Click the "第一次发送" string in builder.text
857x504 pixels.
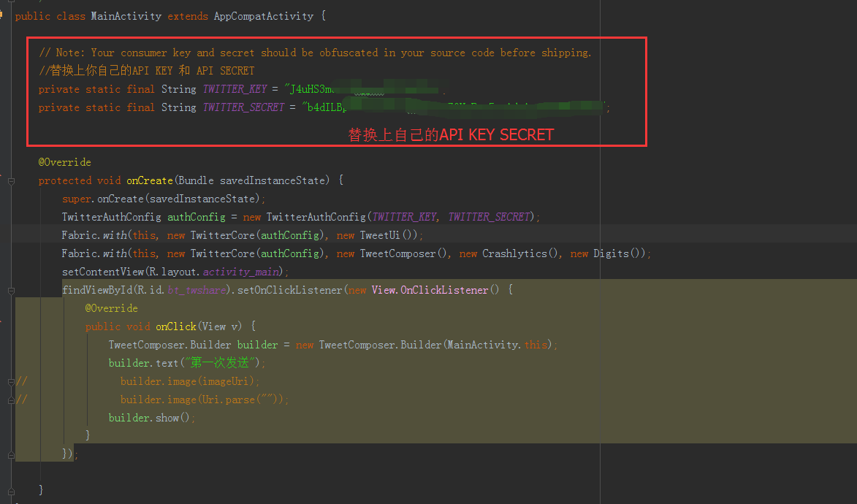point(220,363)
